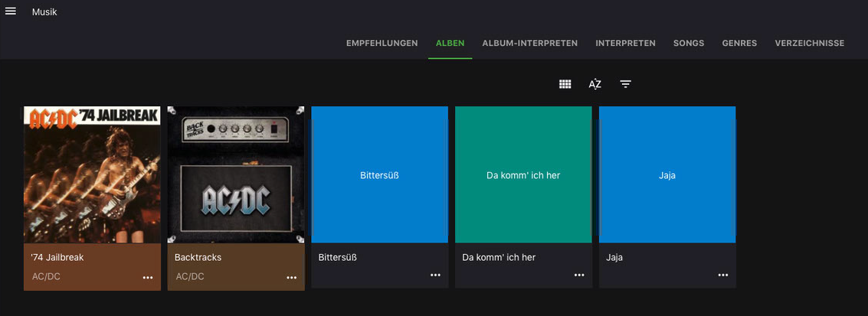
Task: Click the Jaja title below the tile
Action: pos(614,257)
